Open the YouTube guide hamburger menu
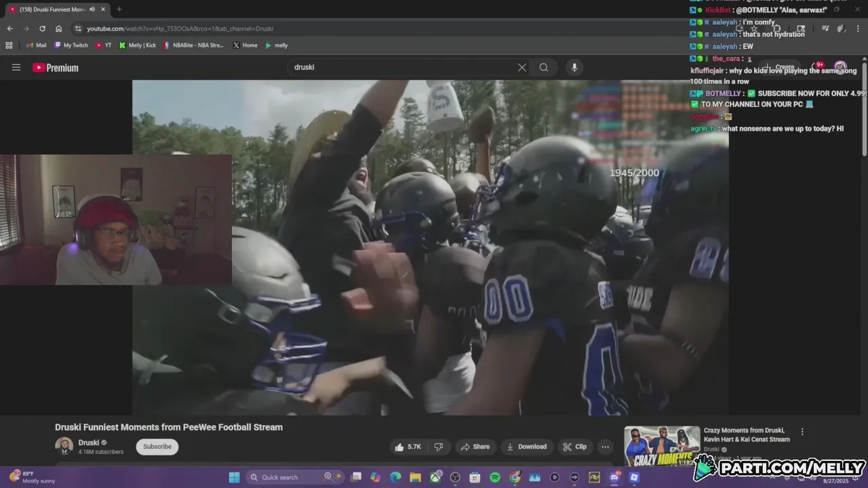This screenshot has width=868, height=488. coord(16,67)
